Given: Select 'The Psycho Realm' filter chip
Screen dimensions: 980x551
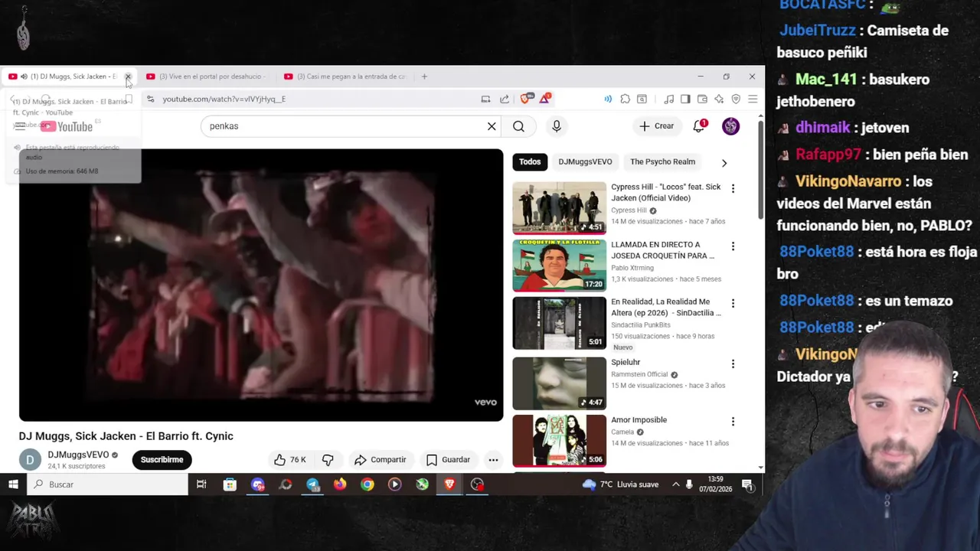Looking at the screenshot, I should point(662,161).
